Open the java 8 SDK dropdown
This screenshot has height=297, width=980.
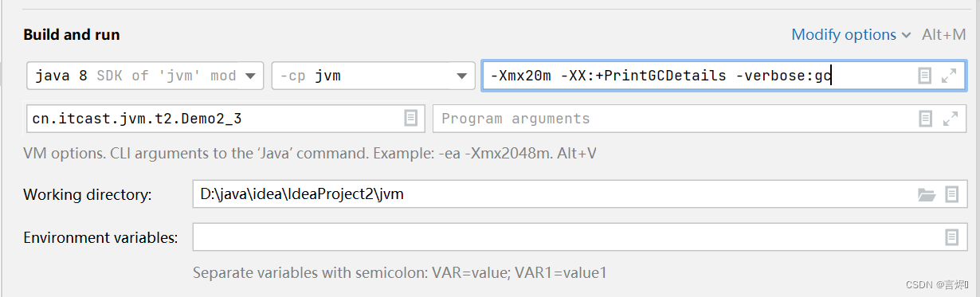tap(145, 76)
